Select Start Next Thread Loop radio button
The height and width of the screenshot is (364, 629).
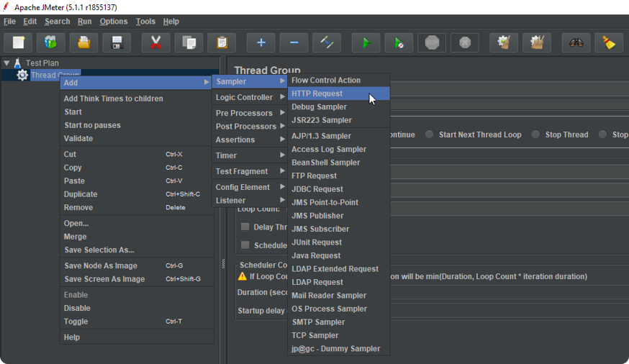[429, 135]
